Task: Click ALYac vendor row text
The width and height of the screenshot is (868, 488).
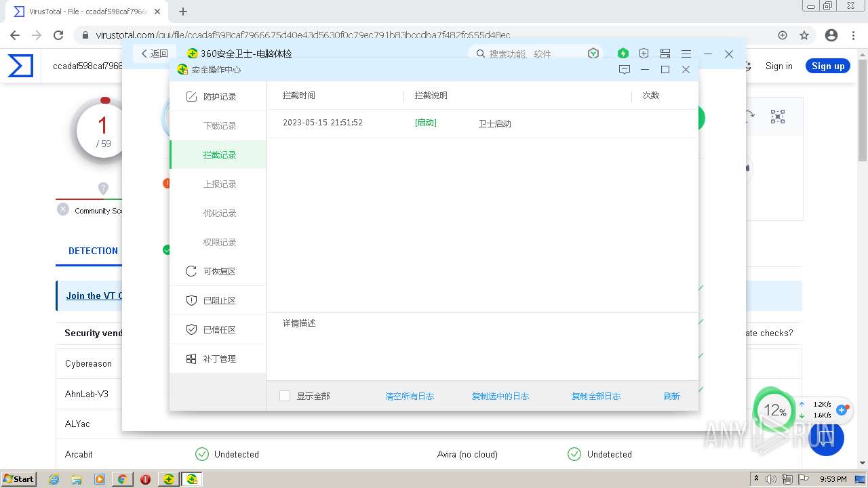Action: 77,424
